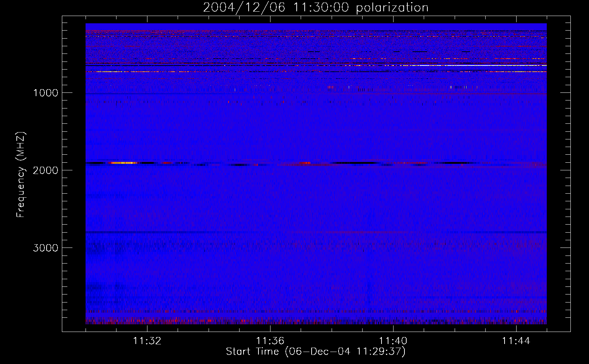Click the 11:36 time tick label
The image size is (589, 364).
pos(270,341)
